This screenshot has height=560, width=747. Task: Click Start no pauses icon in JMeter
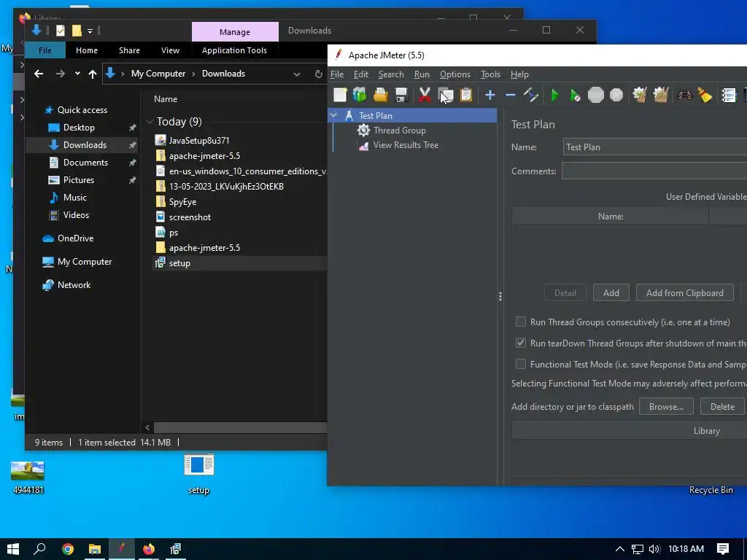click(x=575, y=95)
